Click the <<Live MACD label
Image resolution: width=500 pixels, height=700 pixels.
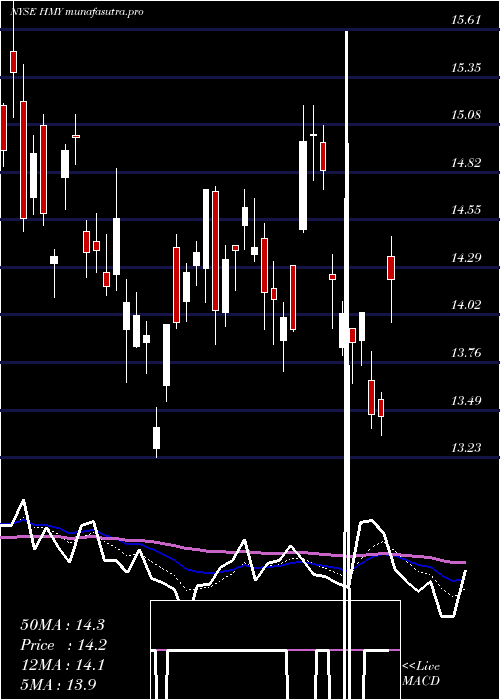point(421,674)
